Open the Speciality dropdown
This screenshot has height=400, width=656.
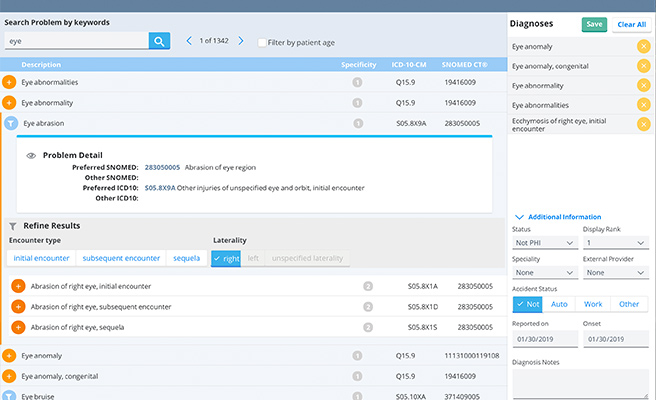(x=545, y=272)
